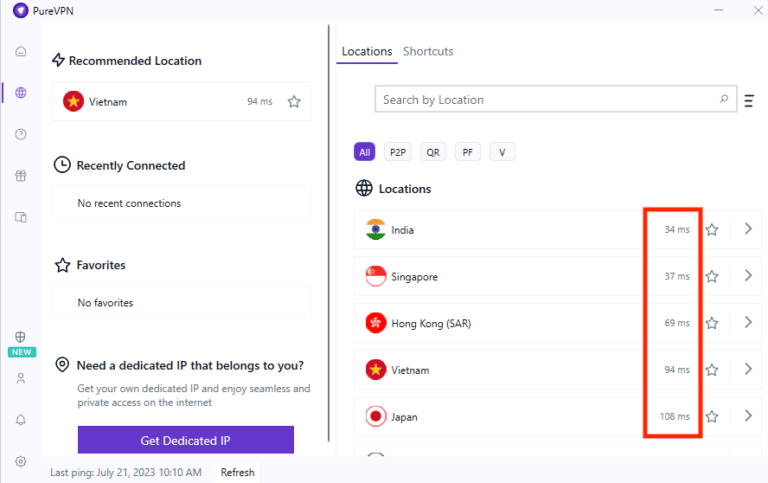Click the gift box sidebar icon
Screen dimensions: 768x483
pyautogui.click(x=21, y=176)
